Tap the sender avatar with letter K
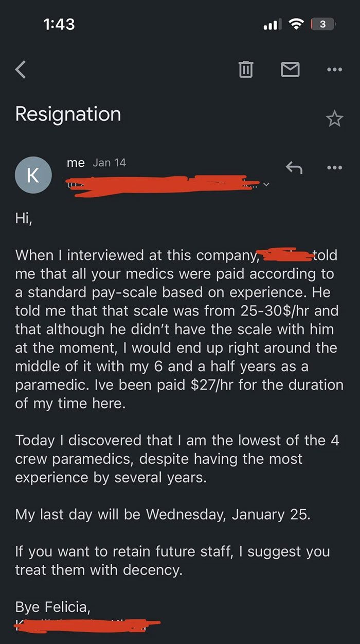The image size is (360, 644). [33, 176]
